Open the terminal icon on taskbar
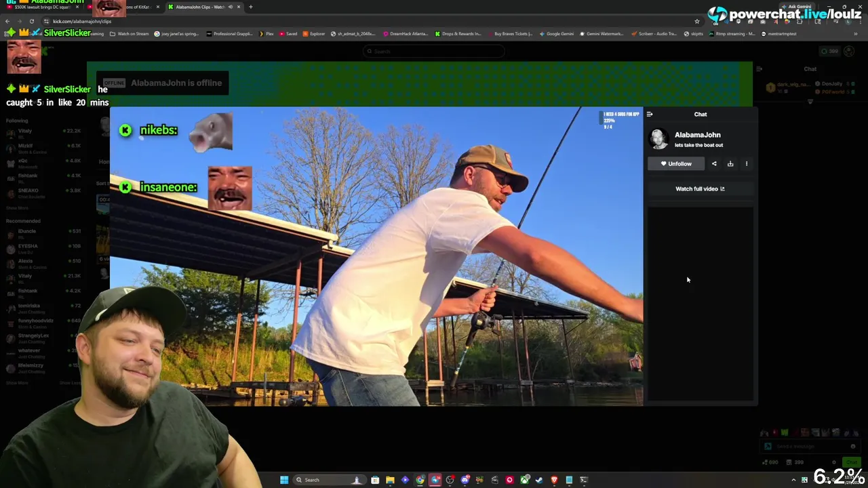 pos(583,480)
